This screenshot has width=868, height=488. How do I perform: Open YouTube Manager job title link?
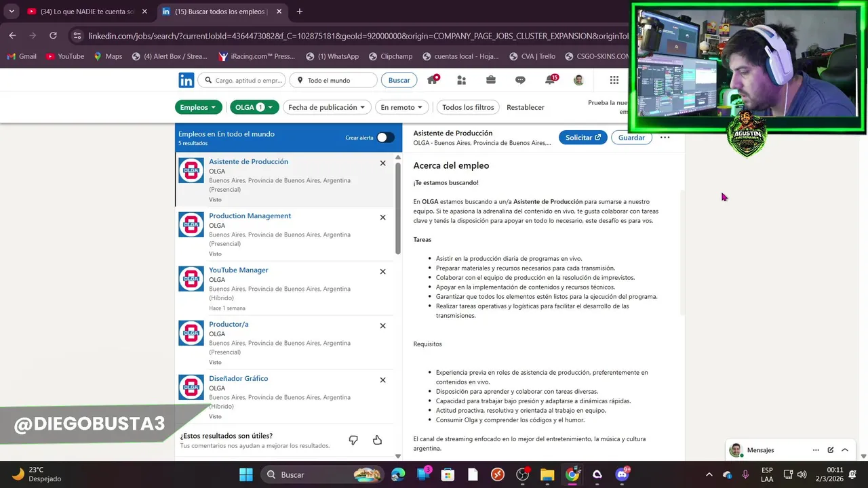pos(239,270)
